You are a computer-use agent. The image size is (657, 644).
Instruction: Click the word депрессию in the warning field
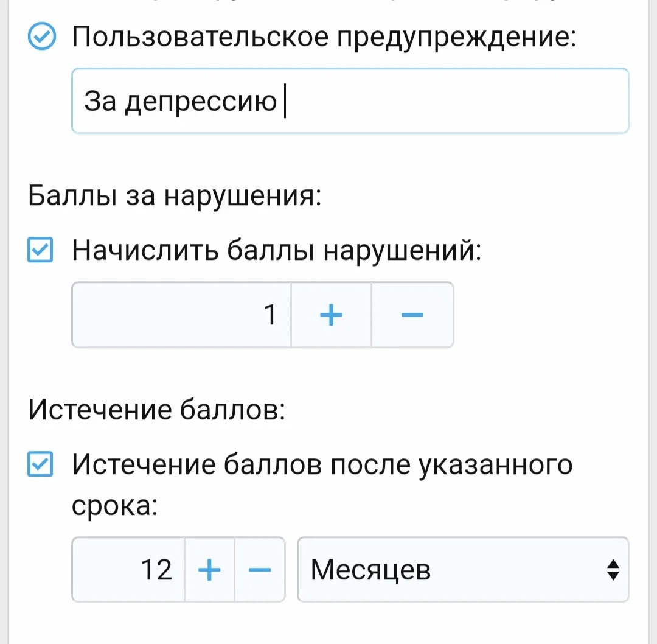201,102
